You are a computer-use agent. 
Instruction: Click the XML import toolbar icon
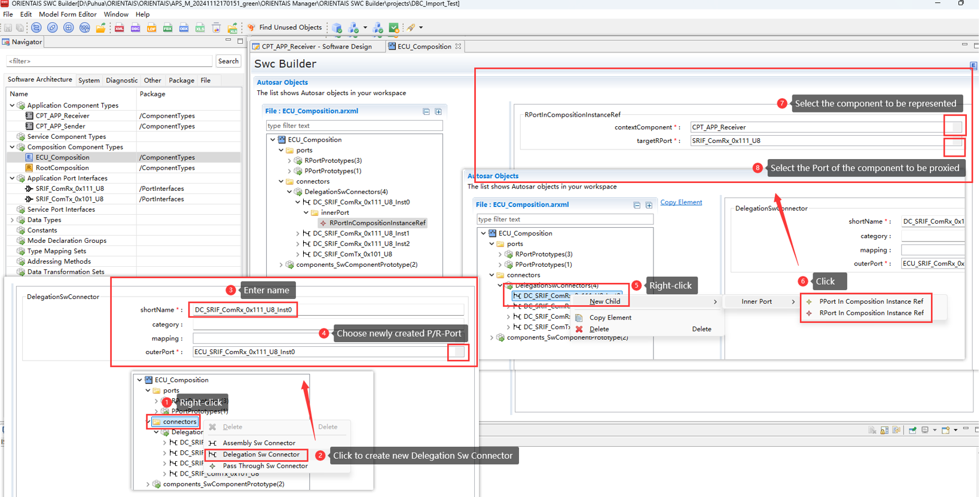(x=120, y=28)
